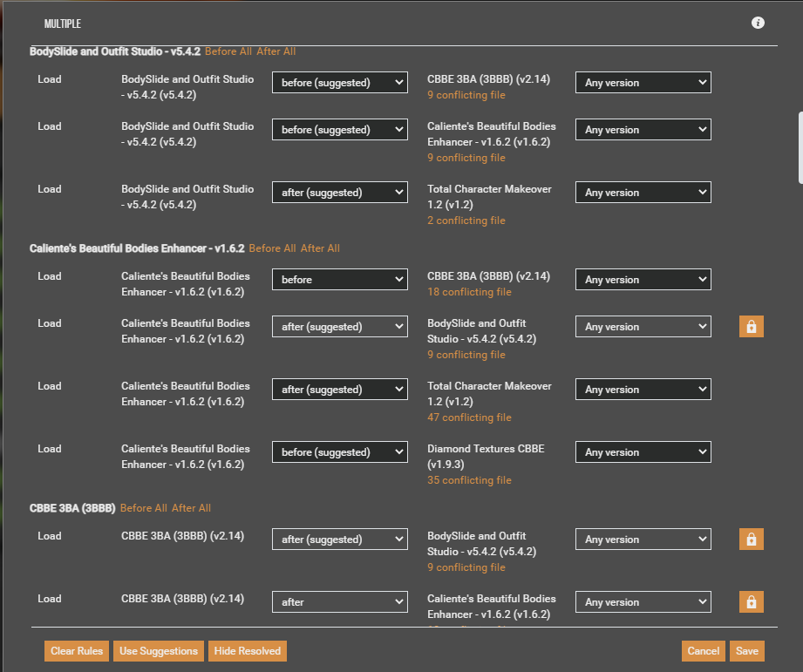This screenshot has width=803, height=672.
Task: Open CBBE 3BA section order dropdown for BodySlide rule
Action: (x=340, y=539)
